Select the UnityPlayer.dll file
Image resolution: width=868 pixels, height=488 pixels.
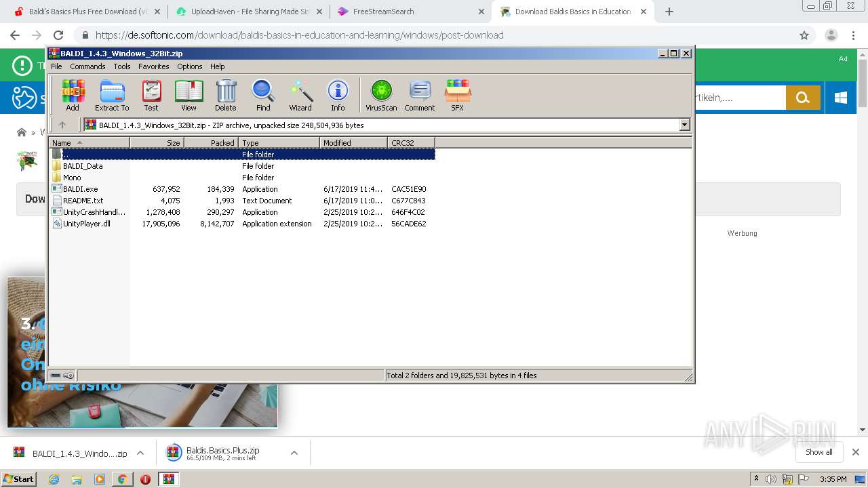coord(242,223)
